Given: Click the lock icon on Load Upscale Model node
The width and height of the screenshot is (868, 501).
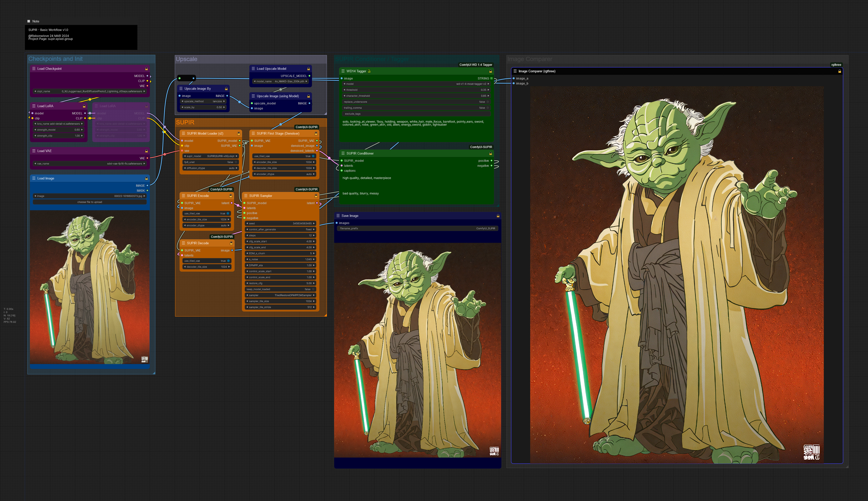Looking at the screenshot, I should [308, 69].
